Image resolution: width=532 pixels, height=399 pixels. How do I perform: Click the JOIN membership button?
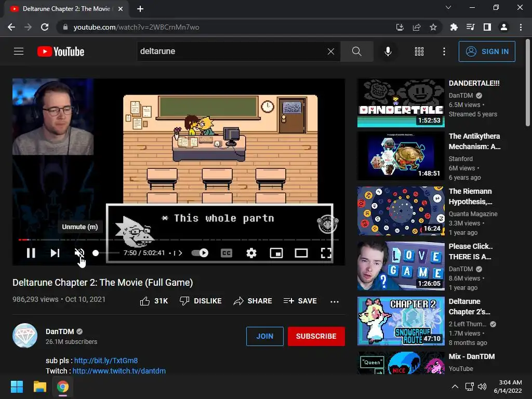pos(264,336)
